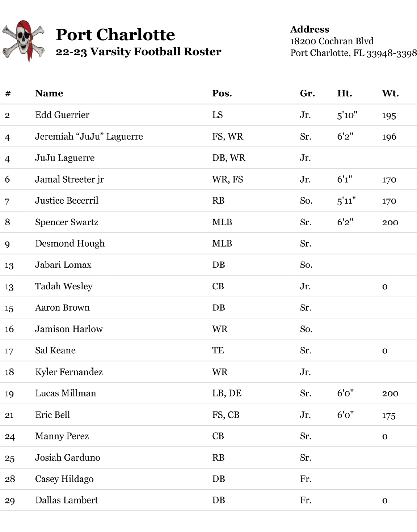Open Spencer Swartz player entry
The width and height of the screenshot is (417, 532).
(67, 222)
